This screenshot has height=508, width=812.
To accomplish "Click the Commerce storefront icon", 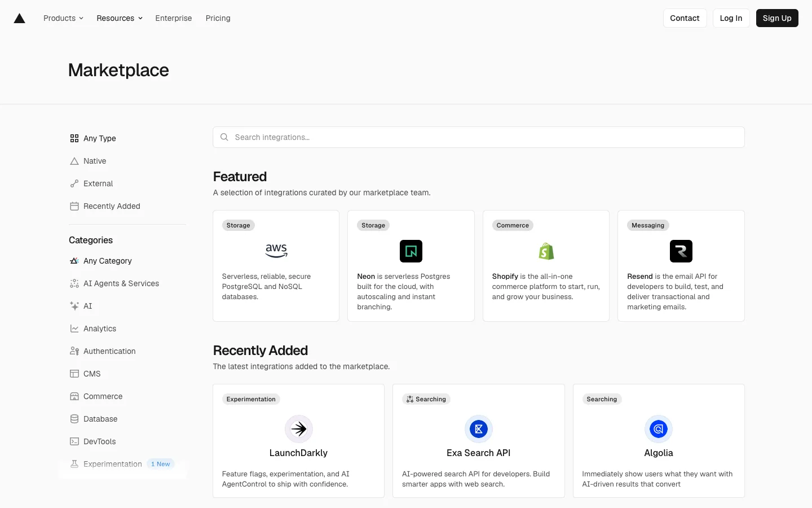I will click(74, 396).
